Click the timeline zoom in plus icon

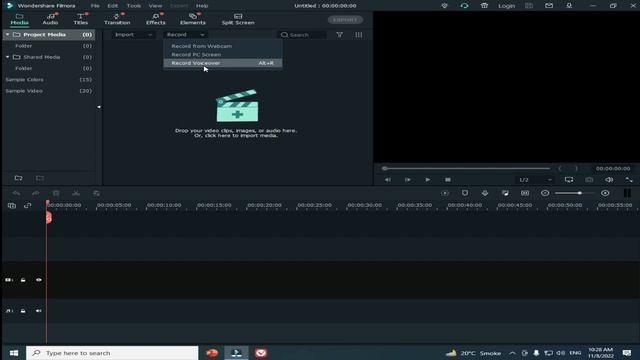[x=605, y=193]
